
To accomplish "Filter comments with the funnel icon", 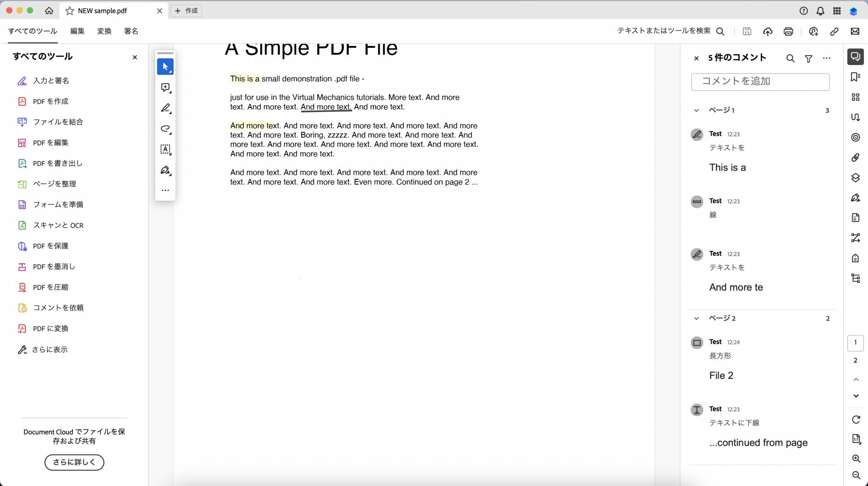I will (x=809, y=58).
